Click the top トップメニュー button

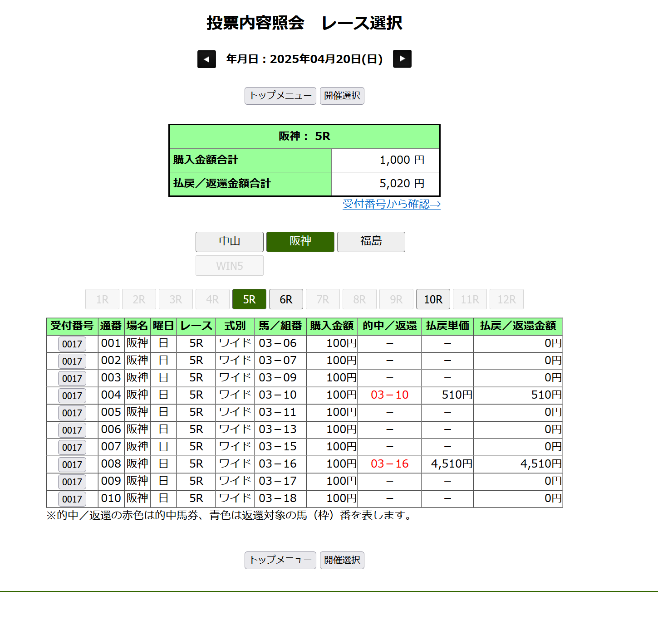point(280,96)
